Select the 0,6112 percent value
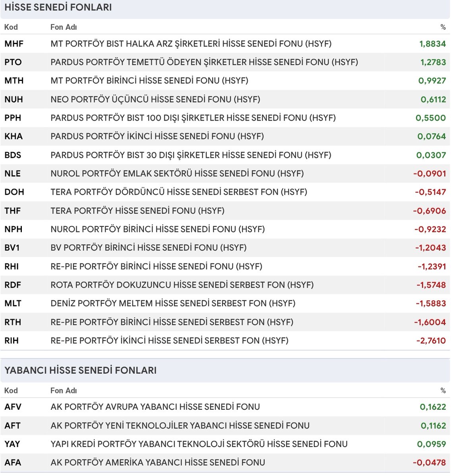This screenshot has height=476, width=451. (x=434, y=100)
